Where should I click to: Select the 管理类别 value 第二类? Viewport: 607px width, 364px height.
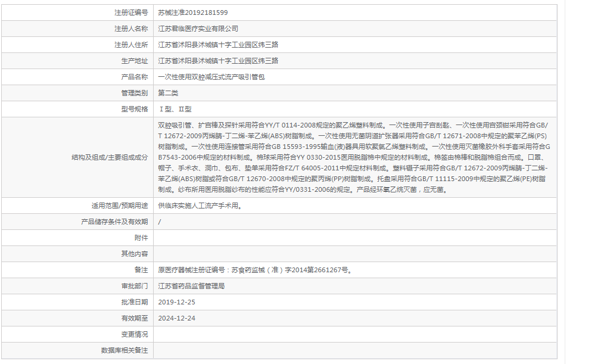(x=169, y=93)
